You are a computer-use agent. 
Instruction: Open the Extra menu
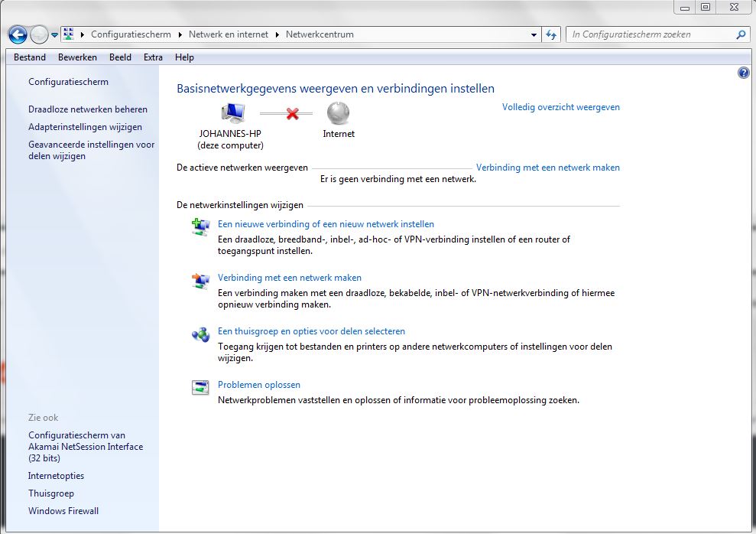(x=154, y=57)
